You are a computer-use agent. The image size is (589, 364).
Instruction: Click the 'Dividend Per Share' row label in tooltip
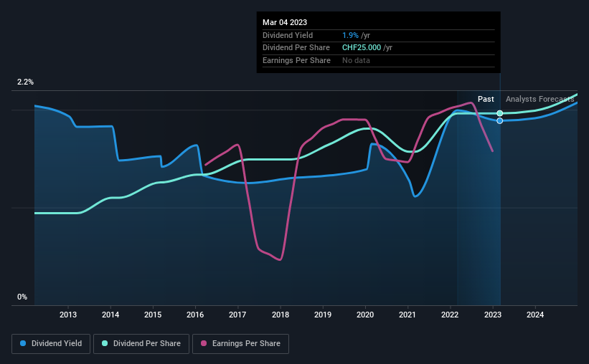coord(296,48)
